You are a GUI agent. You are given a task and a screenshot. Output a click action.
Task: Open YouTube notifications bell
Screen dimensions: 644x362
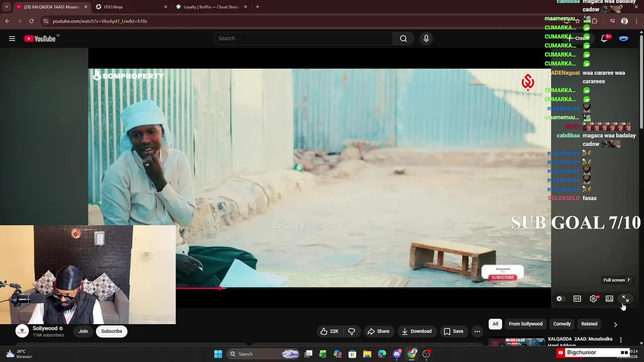pos(604,39)
